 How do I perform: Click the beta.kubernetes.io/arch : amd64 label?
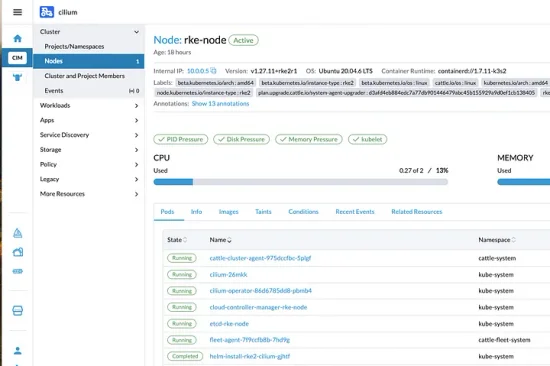(215, 83)
